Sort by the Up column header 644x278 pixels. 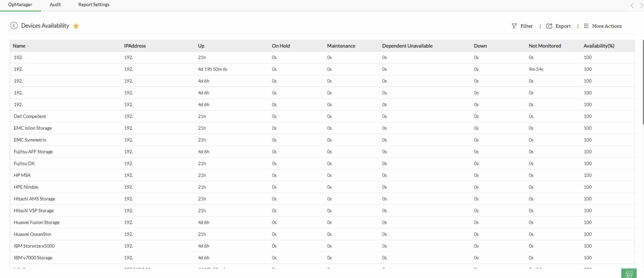(x=201, y=46)
